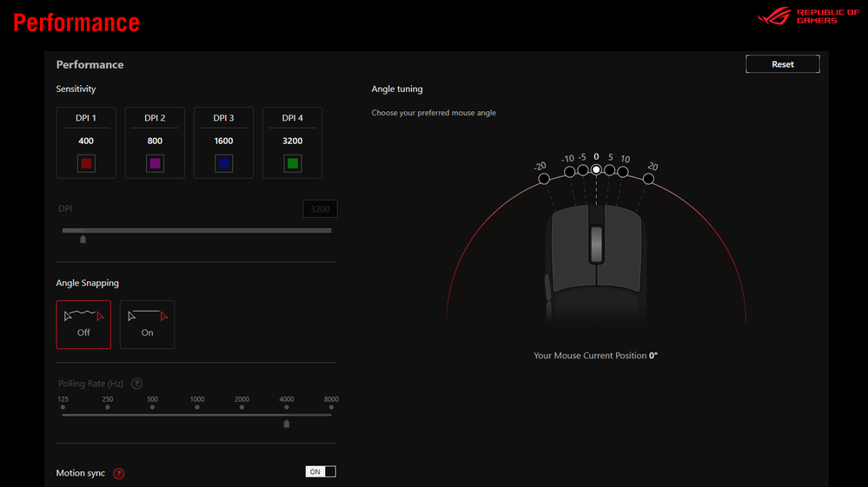The width and height of the screenshot is (868, 487).
Task: Open the green DPI 4 color swatch
Action: point(292,163)
